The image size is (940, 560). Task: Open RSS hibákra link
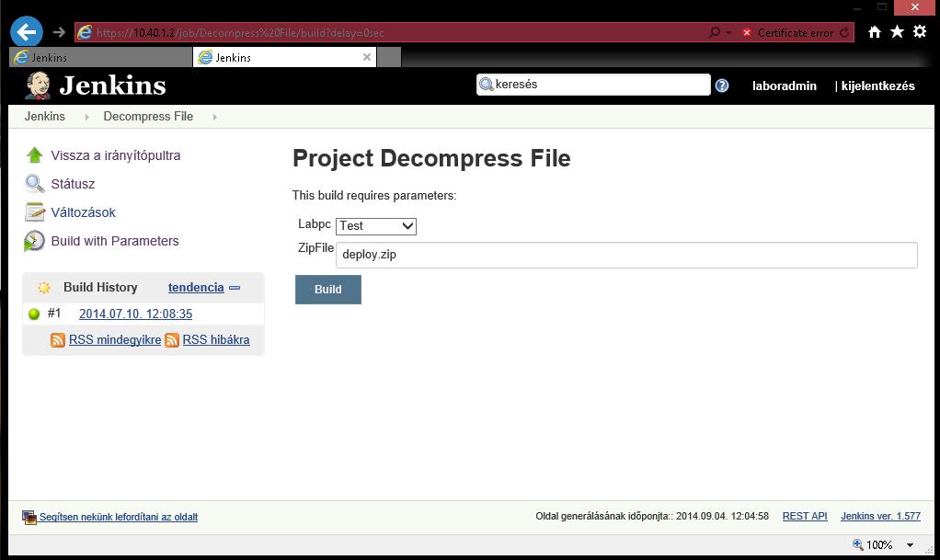[216, 339]
